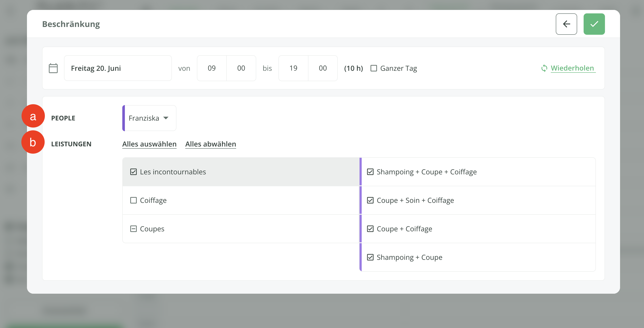Confirm with the green checkmark button
The image size is (644, 328).
coord(594,24)
